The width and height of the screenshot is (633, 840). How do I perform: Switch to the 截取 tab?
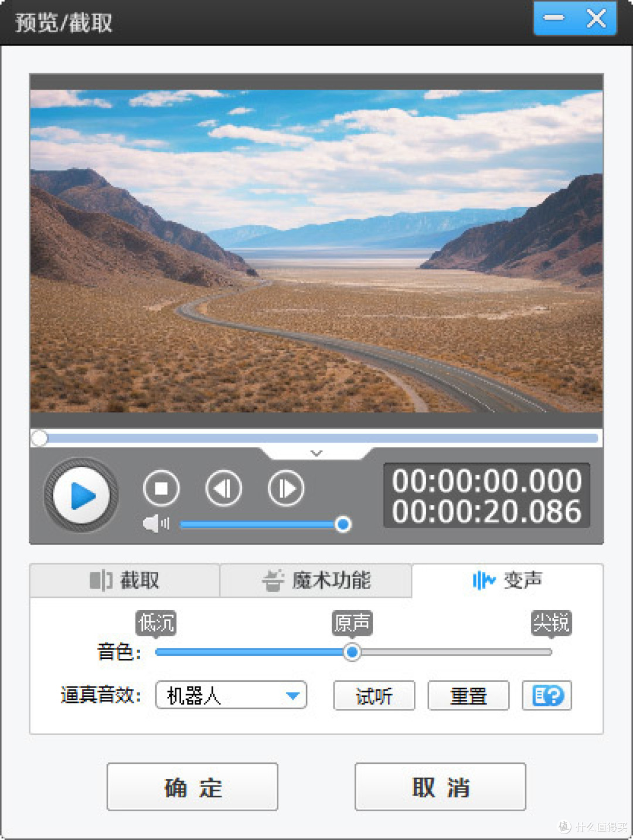[x=125, y=581]
